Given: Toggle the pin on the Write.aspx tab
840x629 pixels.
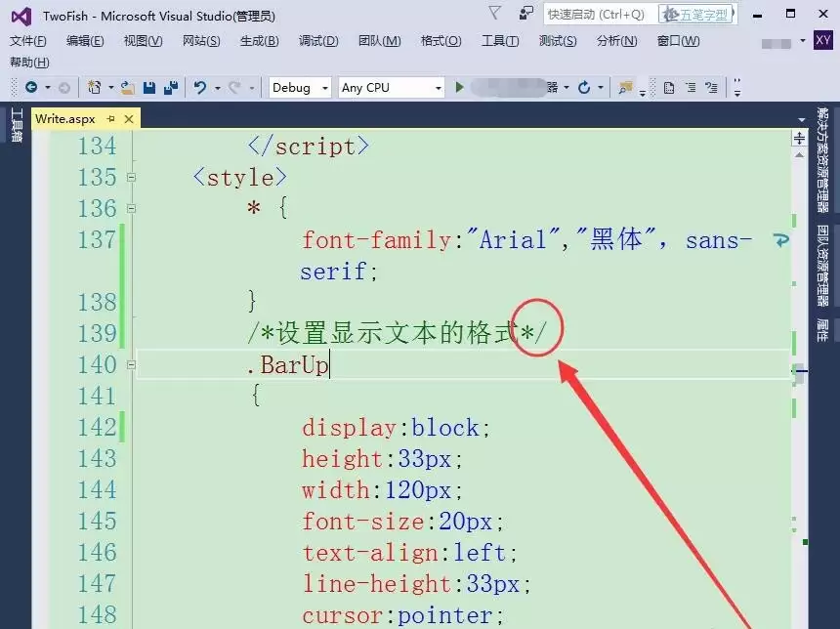Looking at the screenshot, I should (110, 118).
